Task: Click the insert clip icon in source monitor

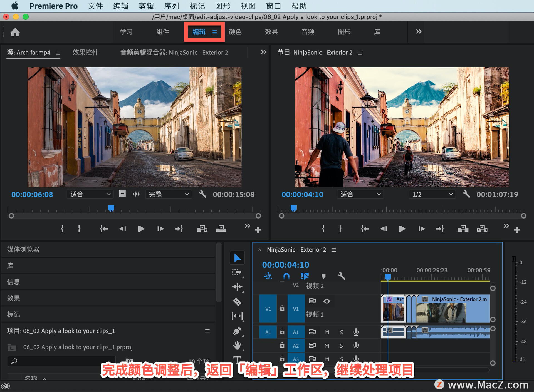Action: point(204,229)
